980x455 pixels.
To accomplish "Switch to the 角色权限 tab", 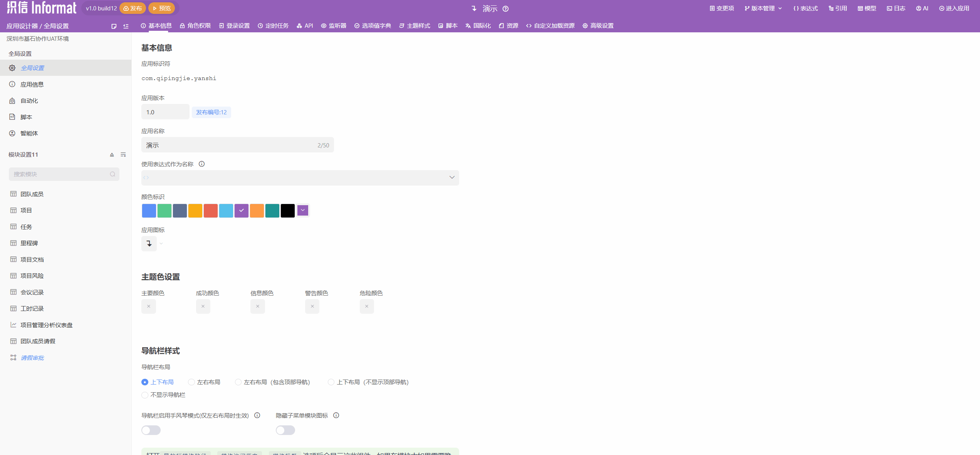I will 195,26.
